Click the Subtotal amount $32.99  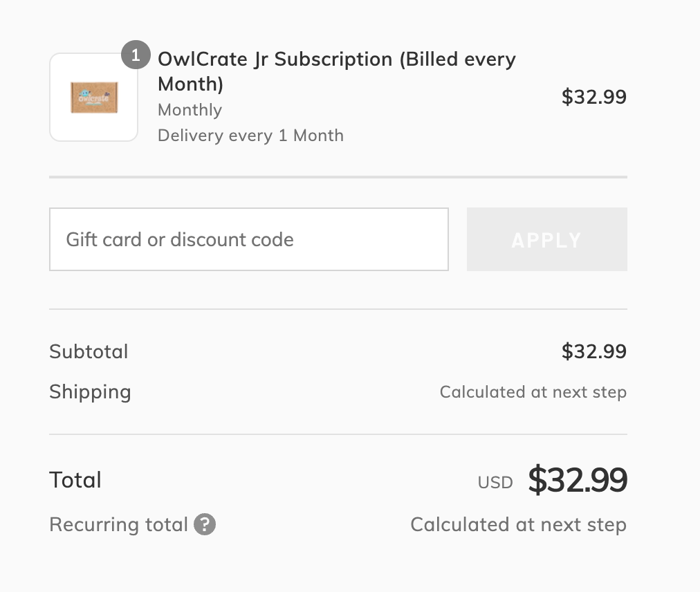tap(593, 351)
